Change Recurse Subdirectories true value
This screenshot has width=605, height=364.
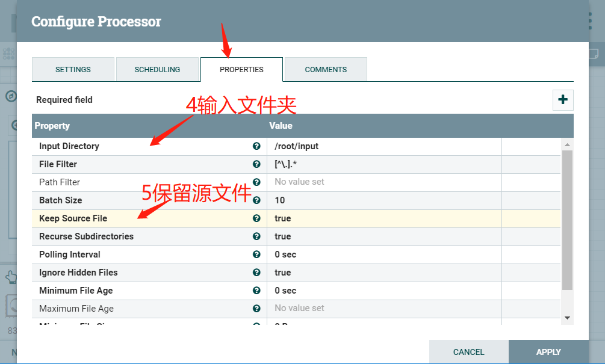coord(384,236)
